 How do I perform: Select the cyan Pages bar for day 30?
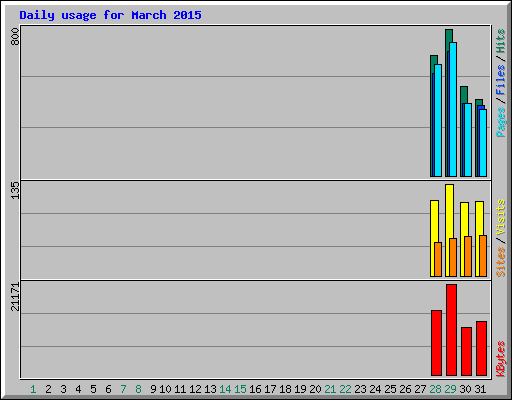tap(468, 140)
